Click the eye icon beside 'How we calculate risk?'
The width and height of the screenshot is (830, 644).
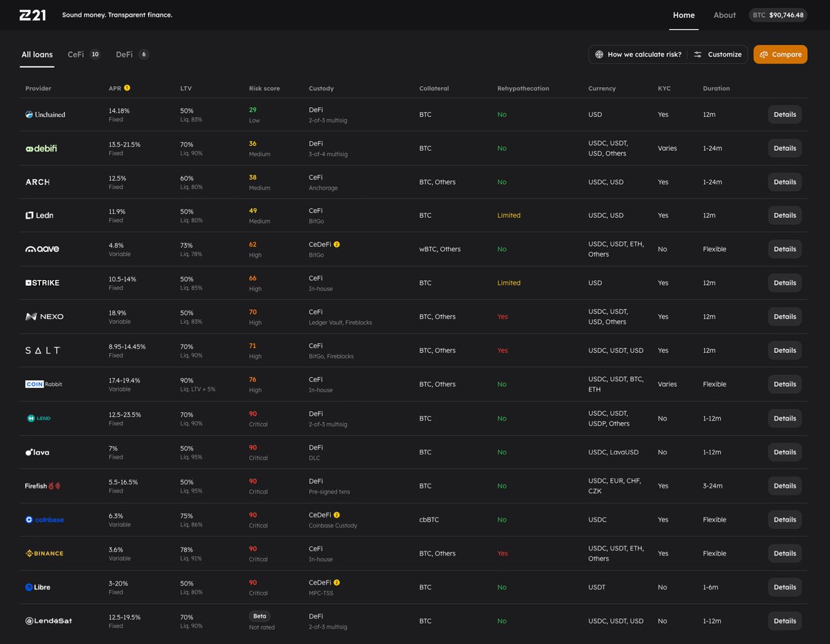pos(599,55)
